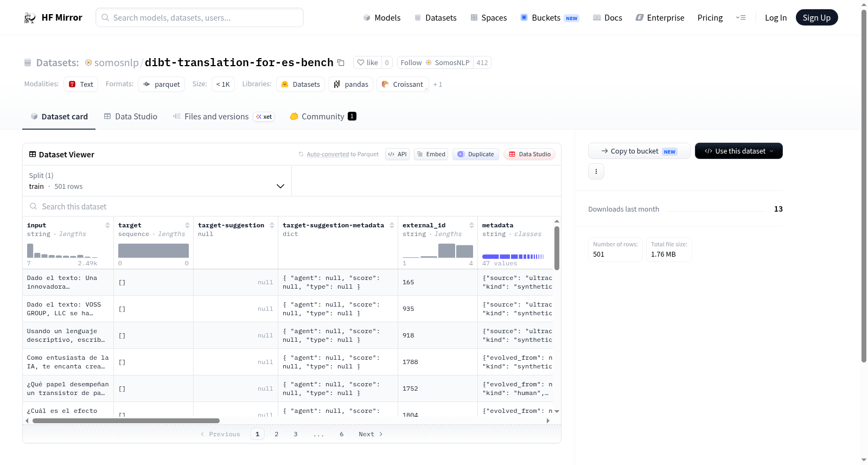Click the Croissant library tag
The height and width of the screenshot is (465, 868).
[x=403, y=84]
